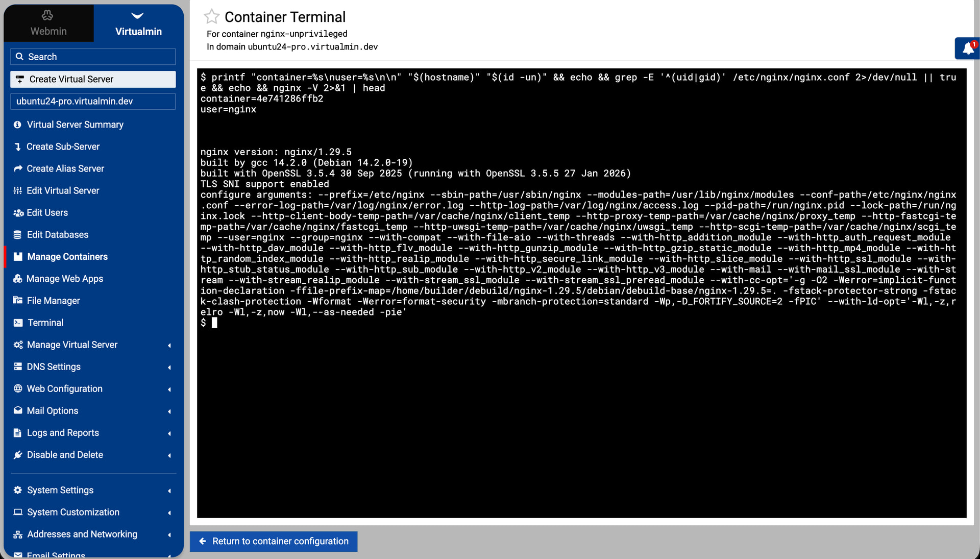Focus the sidebar Search field
This screenshot has height=559, width=980.
(93, 57)
